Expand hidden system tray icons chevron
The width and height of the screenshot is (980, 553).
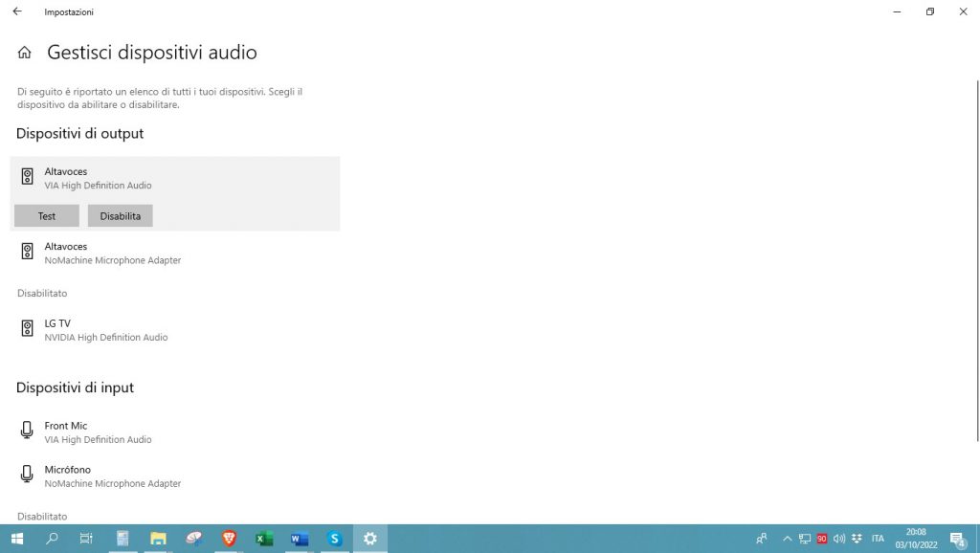788,539
